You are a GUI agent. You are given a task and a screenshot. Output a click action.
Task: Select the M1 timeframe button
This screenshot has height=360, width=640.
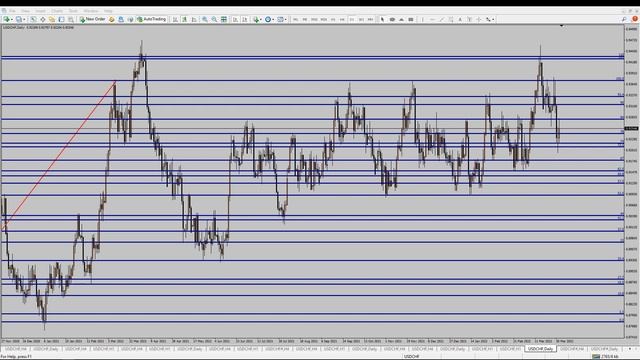click(295, 19)
